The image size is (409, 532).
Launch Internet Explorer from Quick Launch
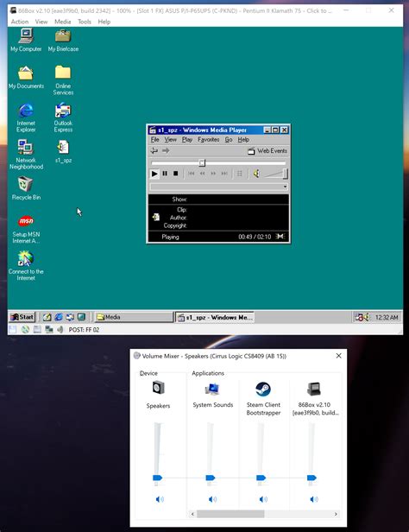pyautogui.click(x=59, y=317)
